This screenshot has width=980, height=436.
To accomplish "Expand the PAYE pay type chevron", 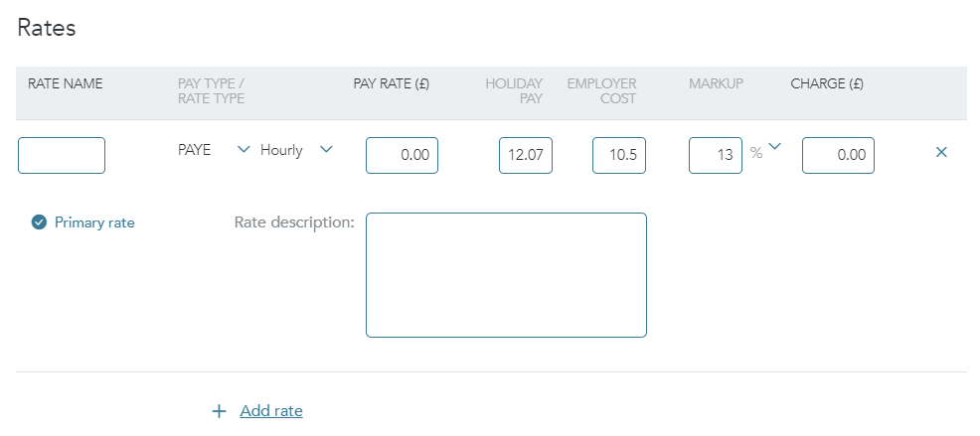I will click(244, 150).
